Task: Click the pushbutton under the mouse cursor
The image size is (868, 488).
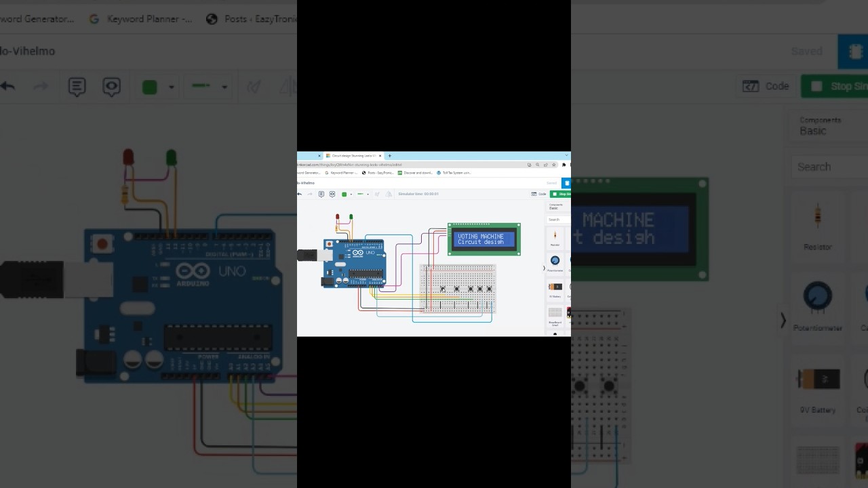Action: coord(442,289)
